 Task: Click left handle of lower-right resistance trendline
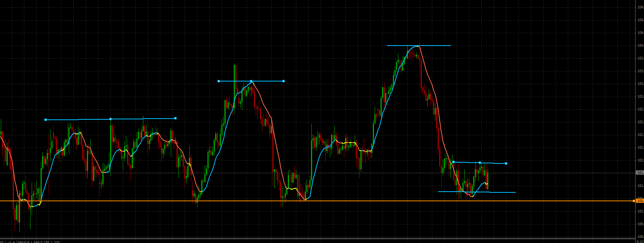tap(454, 162)
